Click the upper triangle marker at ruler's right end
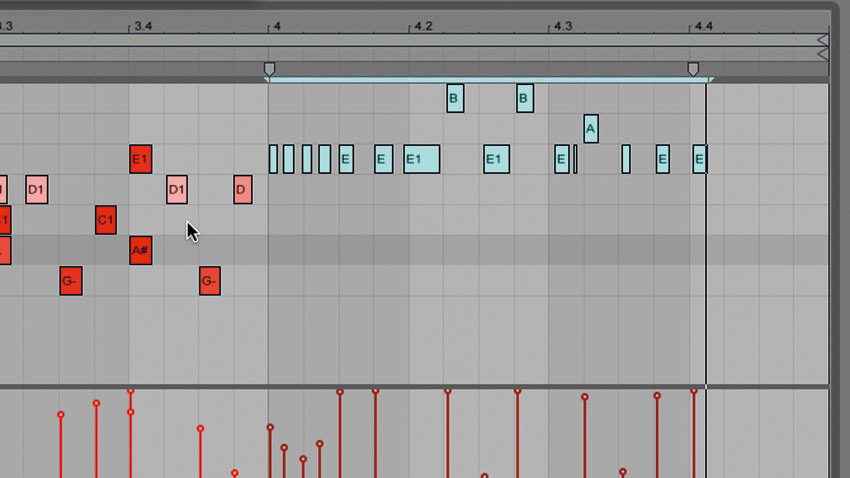The height and width of the screenshot is (478, 850). pos(822,40)
